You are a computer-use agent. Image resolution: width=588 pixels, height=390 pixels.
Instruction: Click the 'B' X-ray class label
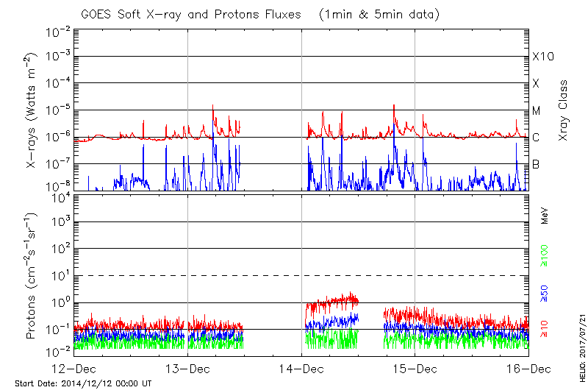click(536, 165)
